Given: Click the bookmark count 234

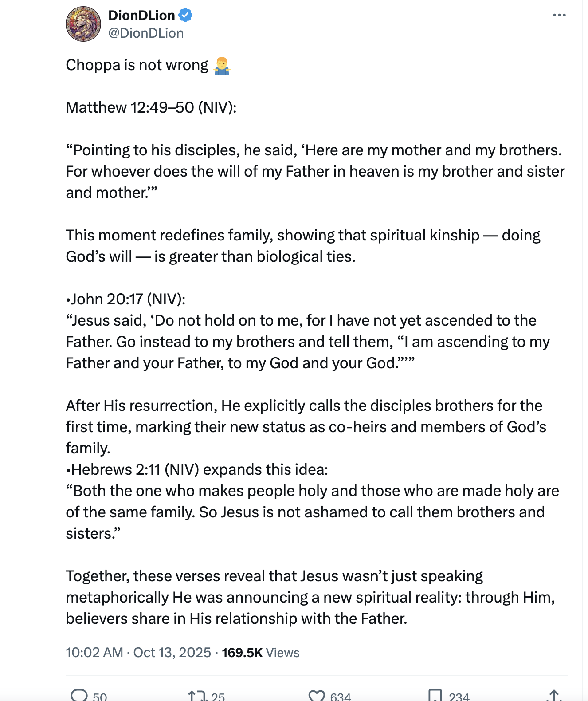Looking at the screenshot, I should coord(459,697).
